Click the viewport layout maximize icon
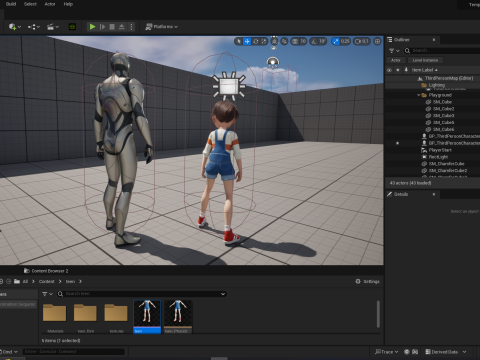 (377, 41)
